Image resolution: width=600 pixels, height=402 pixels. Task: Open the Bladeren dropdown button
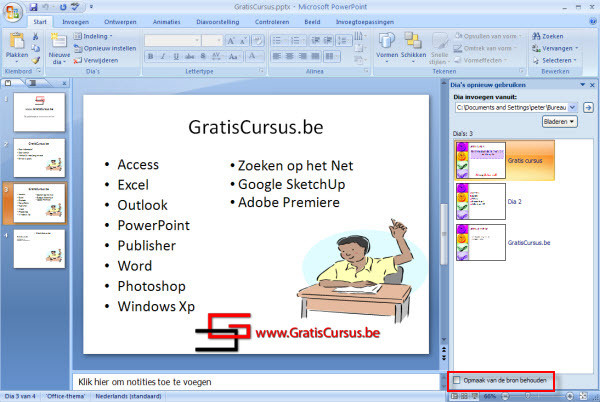pos(560,122)
